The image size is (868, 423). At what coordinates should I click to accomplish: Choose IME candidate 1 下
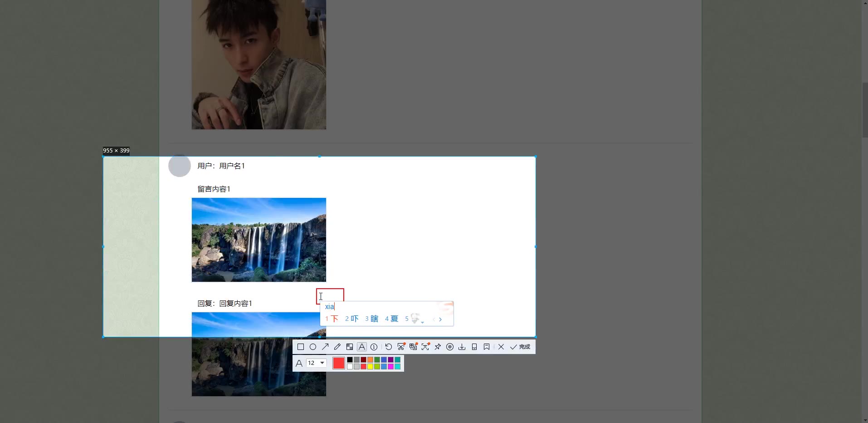[x=332, y=319]
